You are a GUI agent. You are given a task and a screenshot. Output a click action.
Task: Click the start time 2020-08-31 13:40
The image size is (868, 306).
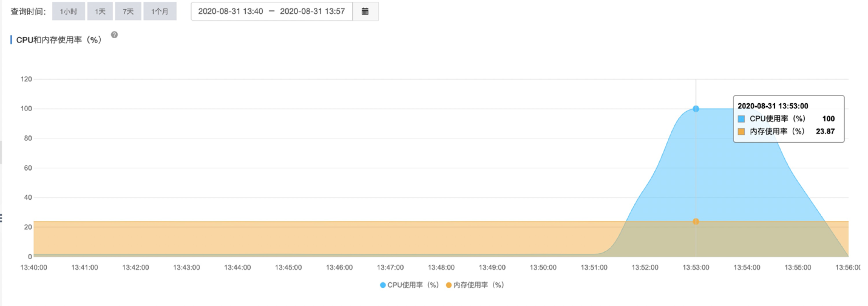(231, 12)
